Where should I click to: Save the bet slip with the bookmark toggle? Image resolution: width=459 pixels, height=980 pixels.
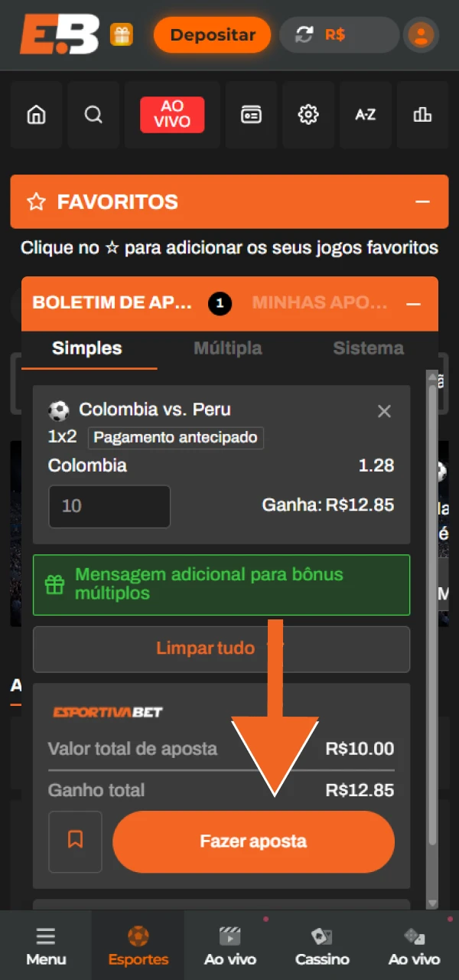coord(75,841)
